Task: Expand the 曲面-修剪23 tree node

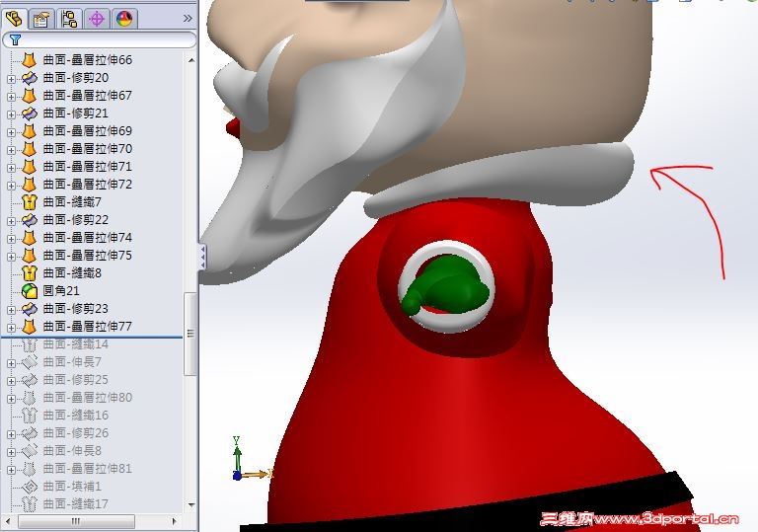Action: [11, 310]
